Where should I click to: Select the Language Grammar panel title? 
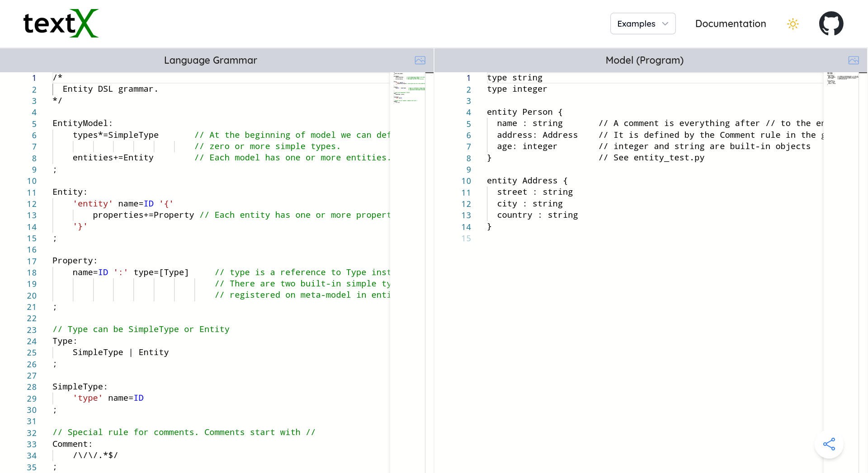pyautogui.click(x=210, y=61)
